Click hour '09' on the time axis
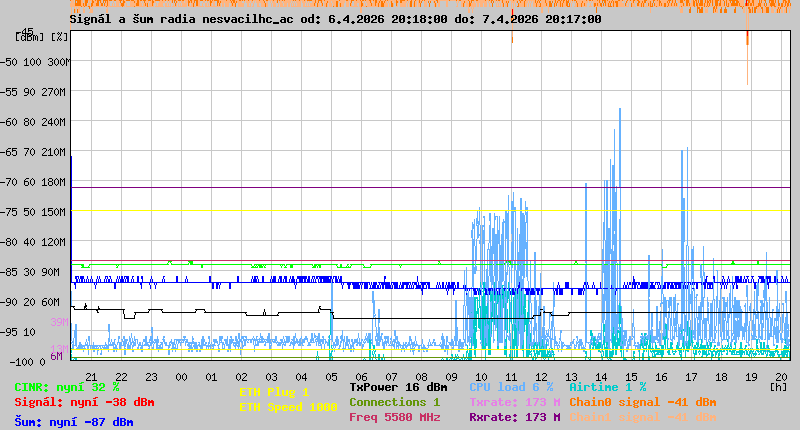Viewport: 800px width, 430px height. 452,377
